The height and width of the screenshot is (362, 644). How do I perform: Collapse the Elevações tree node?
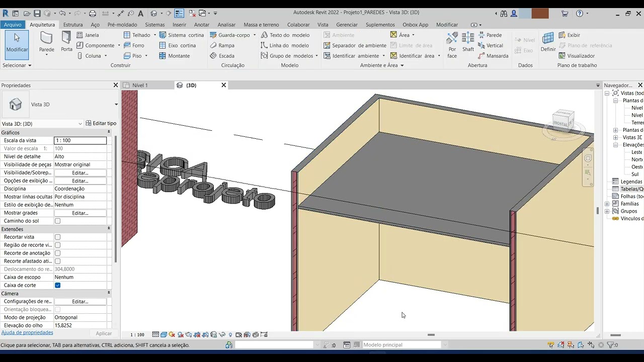click(615, 145)
